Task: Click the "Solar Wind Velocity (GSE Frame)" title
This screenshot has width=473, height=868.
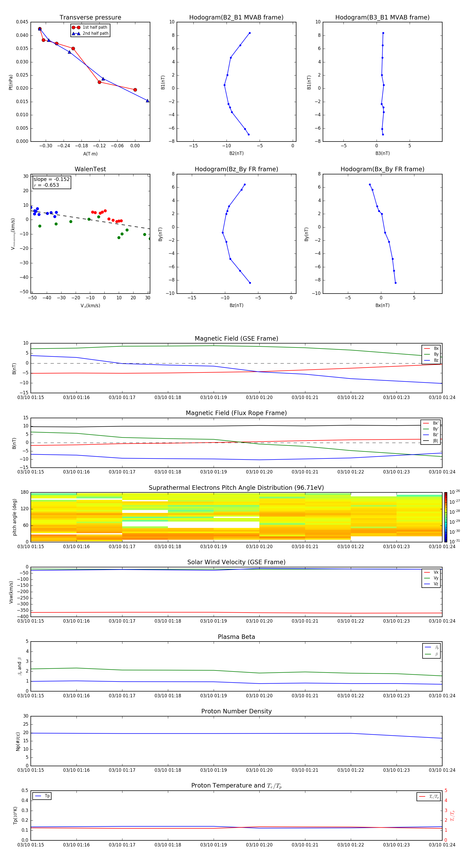Action: point(236,562)
